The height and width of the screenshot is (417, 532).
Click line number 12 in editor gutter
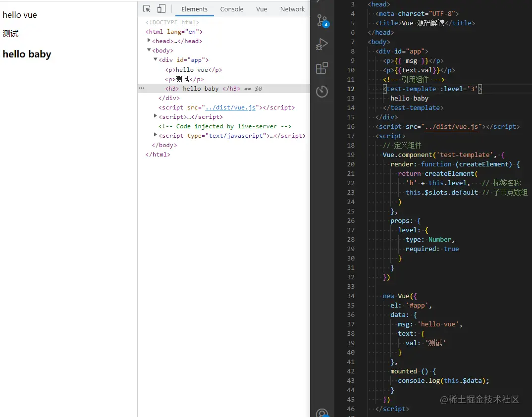(351, 89)
